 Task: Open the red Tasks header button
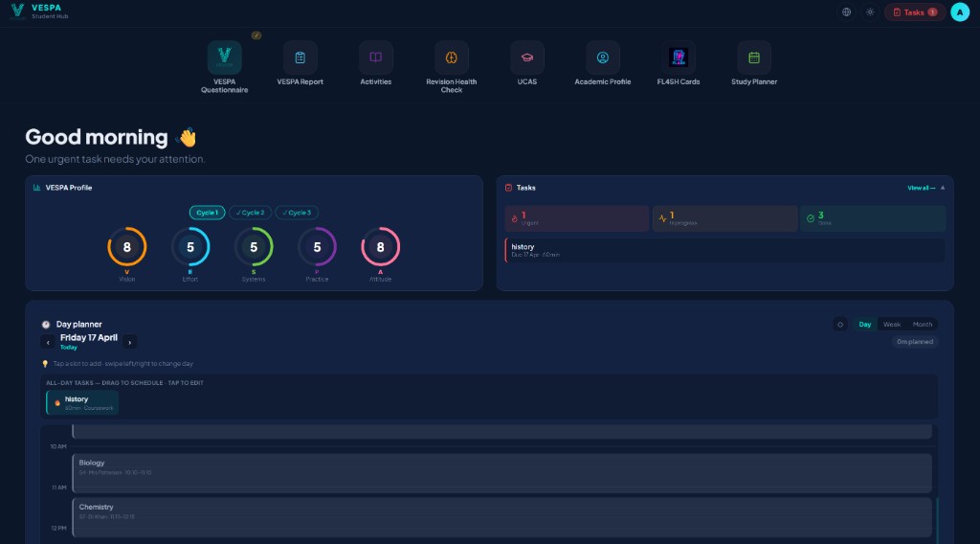tap(914, 11)
